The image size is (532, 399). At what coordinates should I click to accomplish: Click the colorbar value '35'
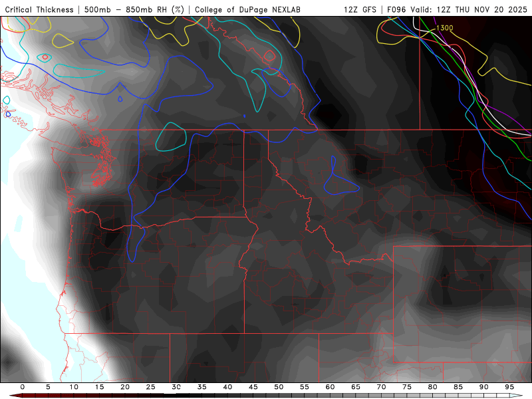[x=202, y=387]
